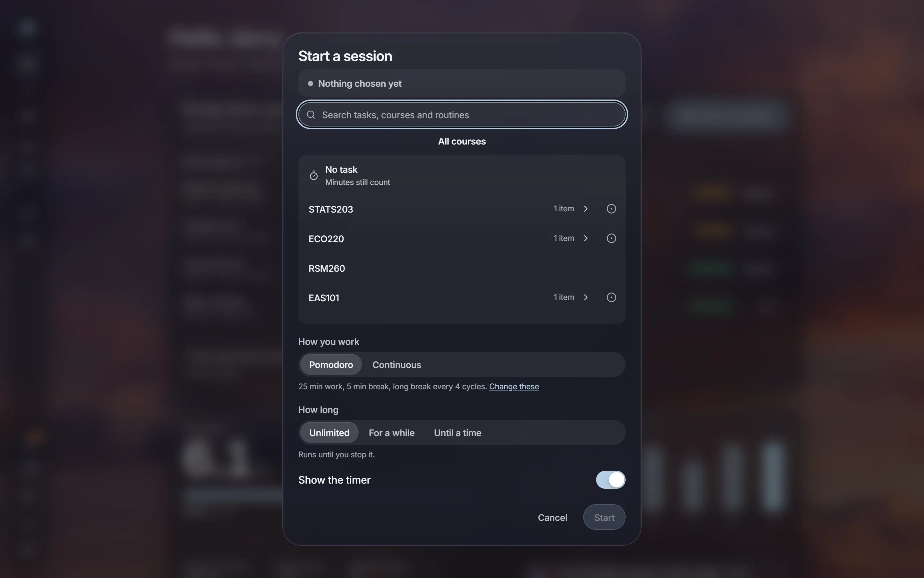This screenshot has height=578, width=924.
Task: Switch to Continuous work mode
Action: [397, 365]
